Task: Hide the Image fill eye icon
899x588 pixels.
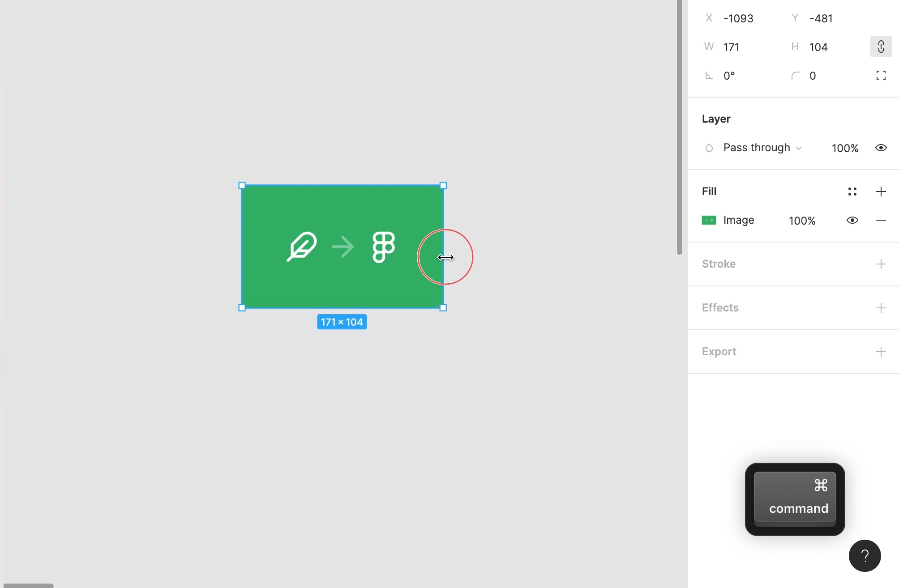Action: click(852, 220)
